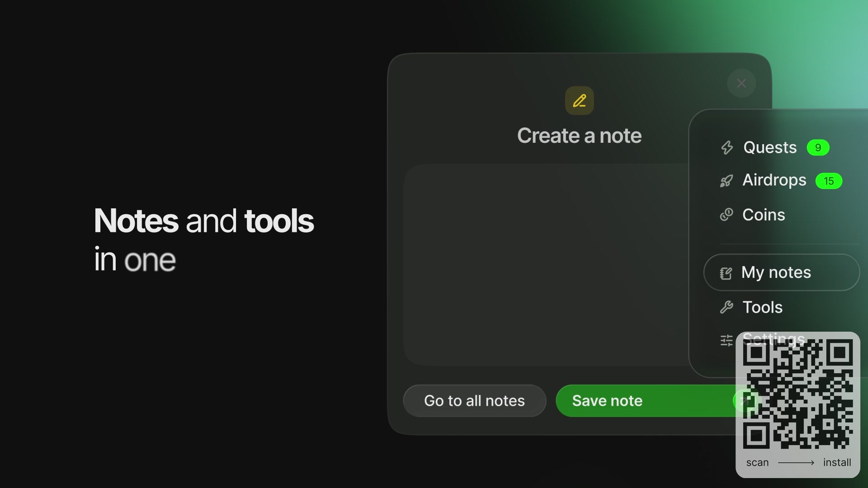The image size is (868, 488).
Task: Click the wrench Tools icon
Action: coord(726,307)
